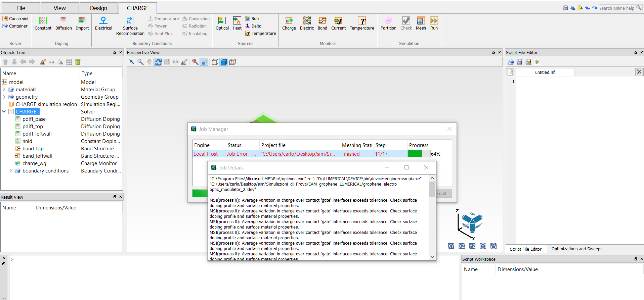Add a Delta source

point(253,26)
